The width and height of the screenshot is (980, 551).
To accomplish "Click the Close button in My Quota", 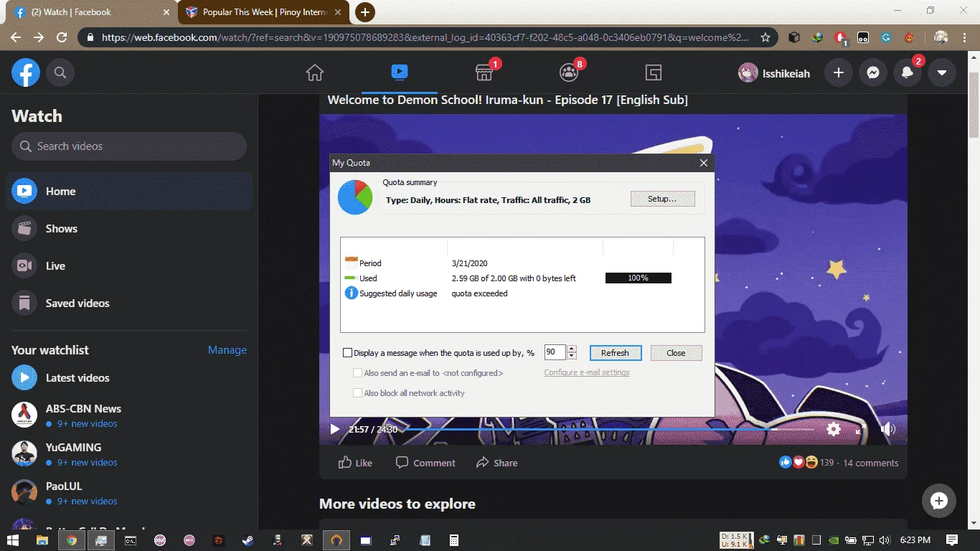I will (676, 353).
